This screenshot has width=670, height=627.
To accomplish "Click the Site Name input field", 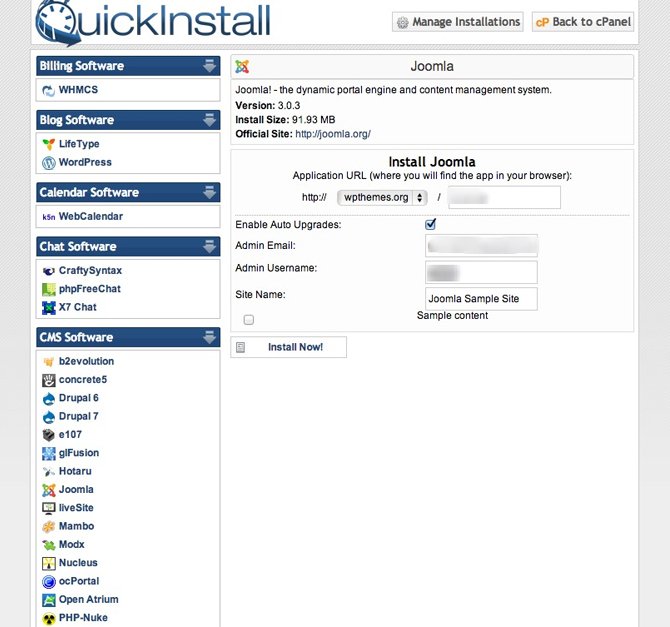I will click(482, 299).
